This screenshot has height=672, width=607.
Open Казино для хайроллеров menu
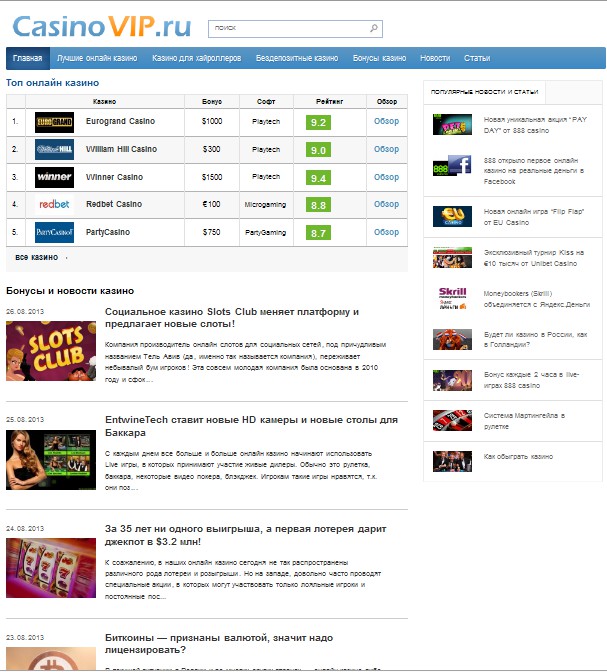point(196,58)
